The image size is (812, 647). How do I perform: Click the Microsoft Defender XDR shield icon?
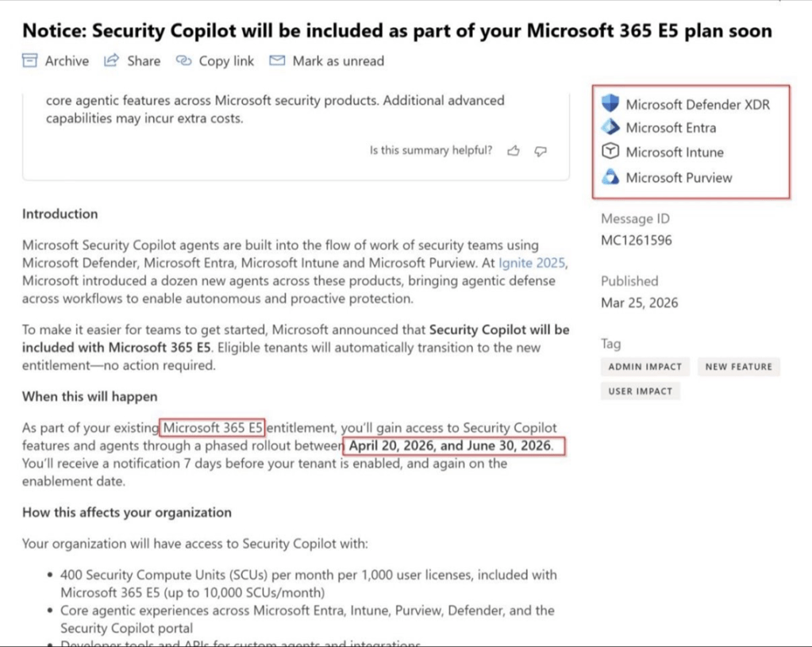(x=610, y=103)
